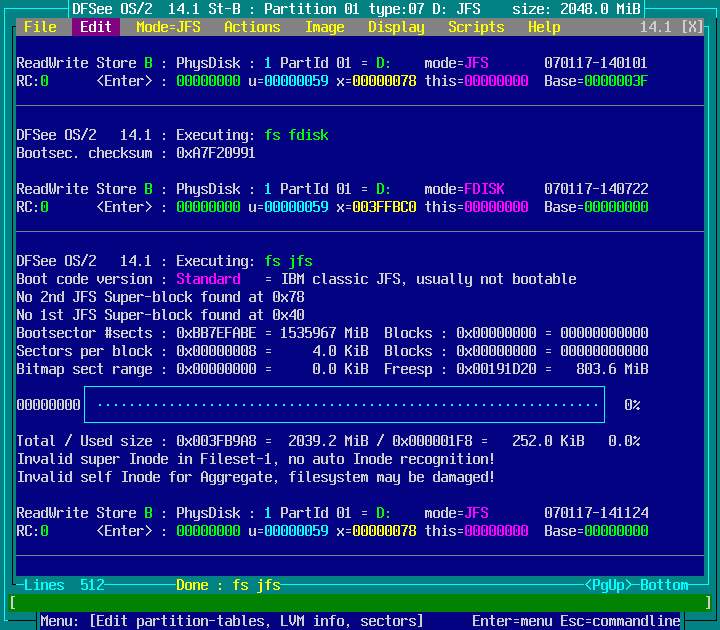Click the 'Bottom' indicator in the bottom border
The image size is (720, 630).
(664, 585)
